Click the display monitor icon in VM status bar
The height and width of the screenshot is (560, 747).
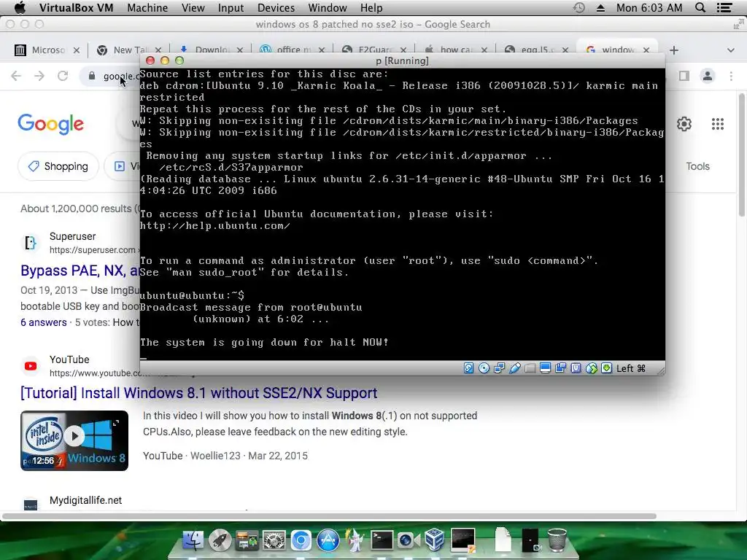546,368
